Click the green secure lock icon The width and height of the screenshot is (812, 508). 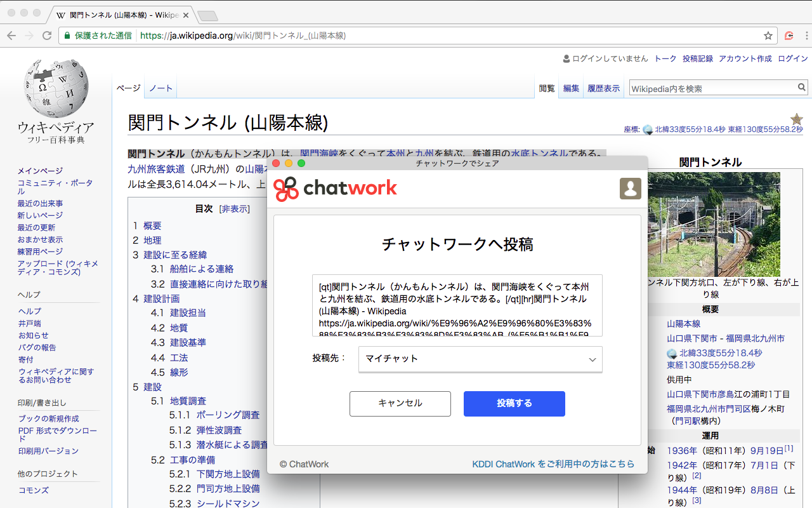(67, 36)
